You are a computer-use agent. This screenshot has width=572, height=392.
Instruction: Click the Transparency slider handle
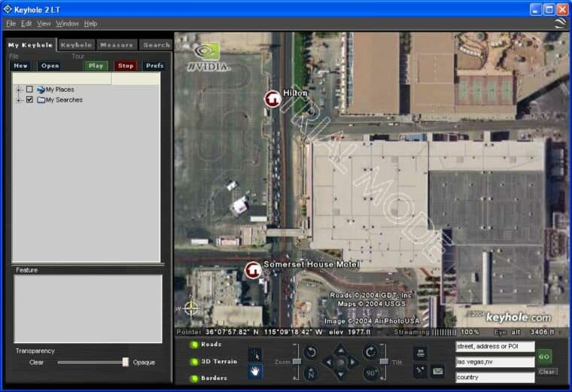point(126,362)
